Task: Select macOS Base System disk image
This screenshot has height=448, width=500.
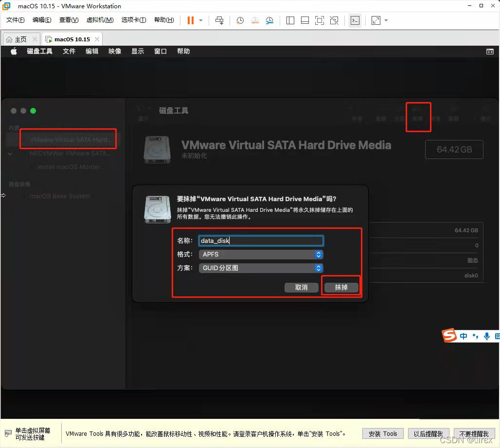Action: 60,196
